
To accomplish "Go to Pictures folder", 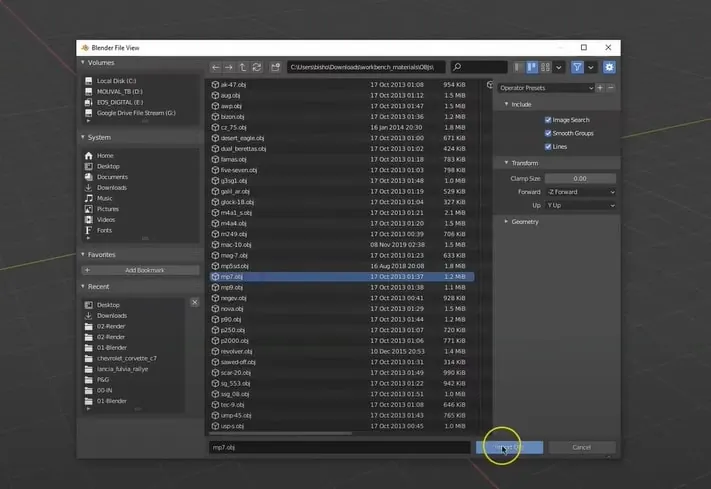I will tap(140, 209).
